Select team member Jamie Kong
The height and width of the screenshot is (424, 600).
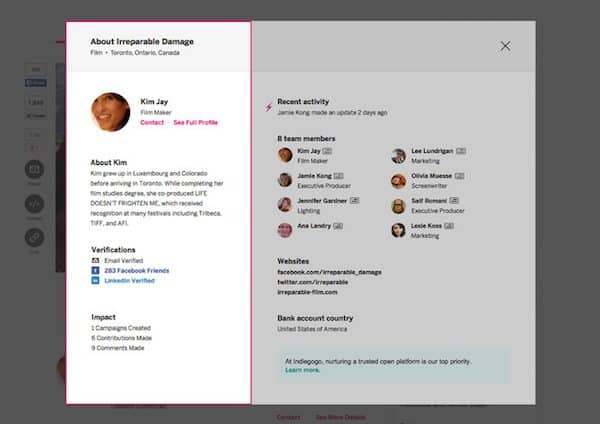point(315,176)
